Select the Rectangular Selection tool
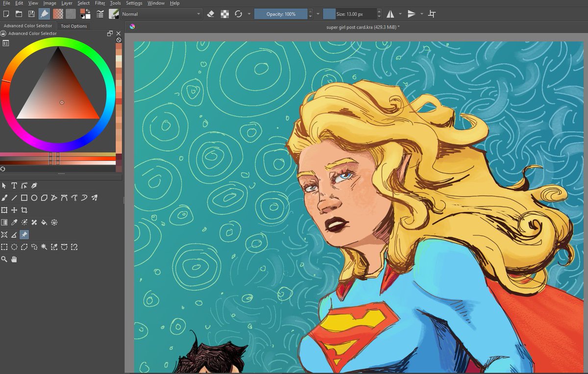The width and height of the screenshot is (588, 374). pyautogui.click(x=4, y=247)
